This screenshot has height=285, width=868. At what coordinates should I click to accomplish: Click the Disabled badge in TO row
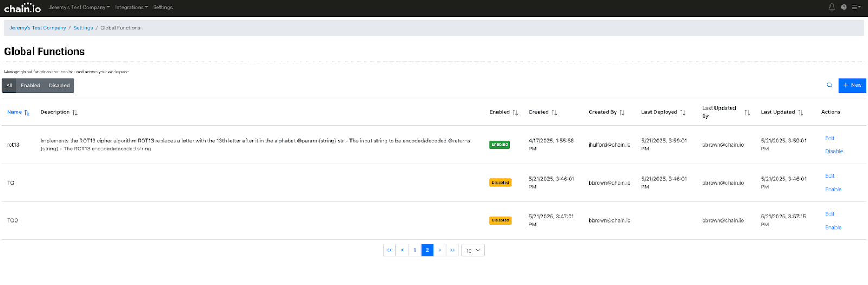coord(500,183)
